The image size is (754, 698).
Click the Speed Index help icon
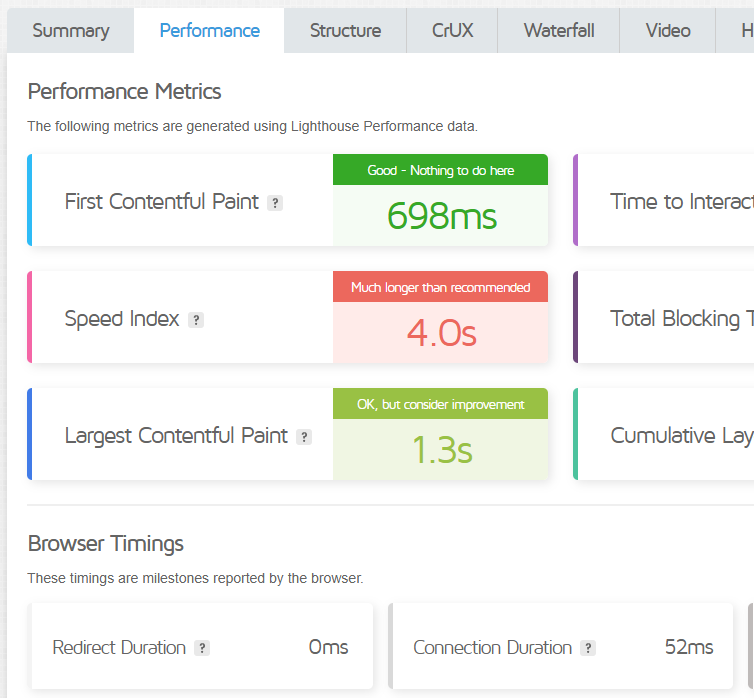click(x=196, y=320)
